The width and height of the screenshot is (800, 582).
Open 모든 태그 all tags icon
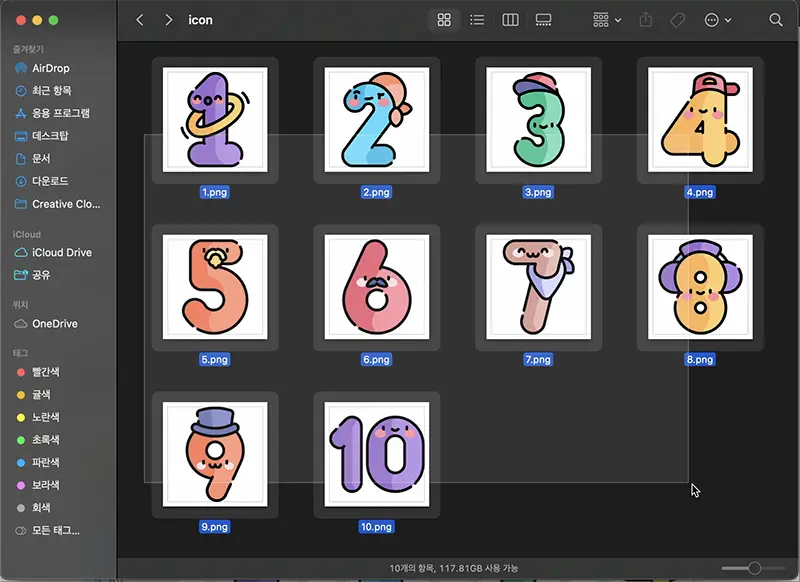[21, 530]
